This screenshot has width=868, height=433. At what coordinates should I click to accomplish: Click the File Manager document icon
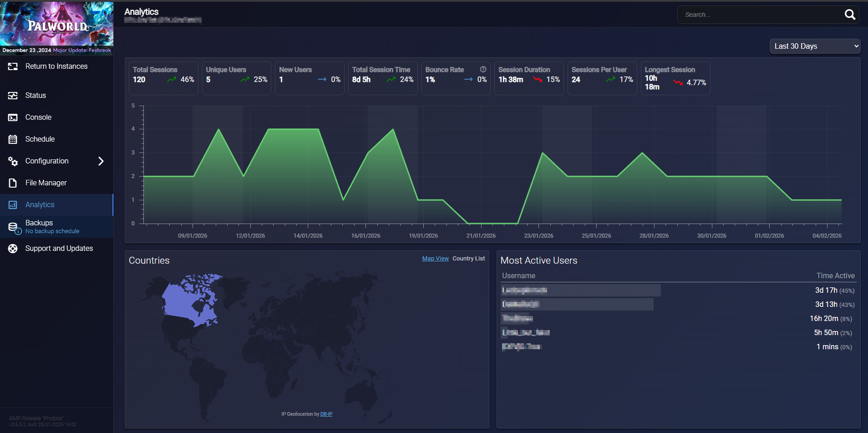coord(13,183)
